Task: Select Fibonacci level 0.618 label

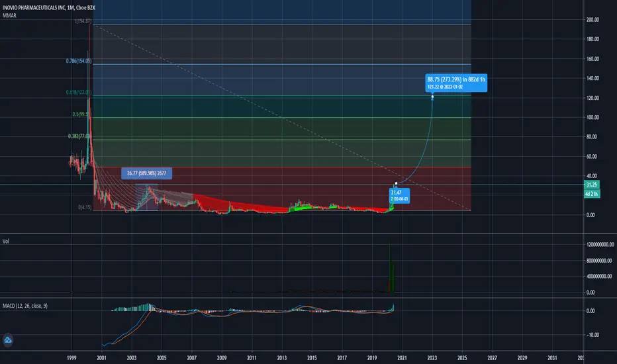Action: [x=79, y=93]
